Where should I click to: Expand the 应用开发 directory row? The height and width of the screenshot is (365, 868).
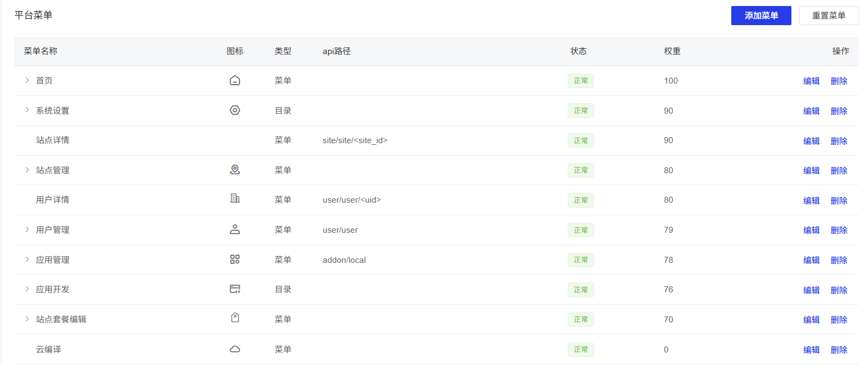(x=27, y=289)
